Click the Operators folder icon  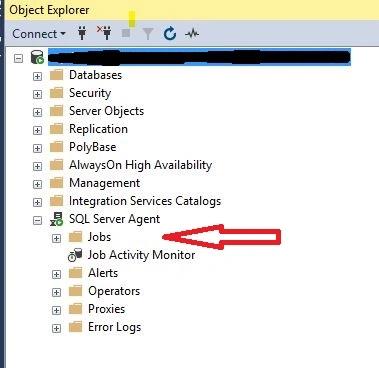(75, 291)
